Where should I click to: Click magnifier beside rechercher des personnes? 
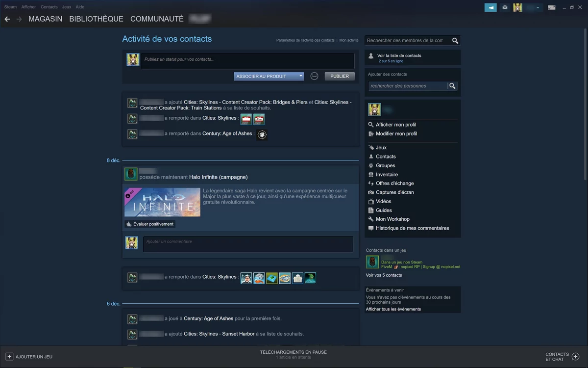coord(452,86)
